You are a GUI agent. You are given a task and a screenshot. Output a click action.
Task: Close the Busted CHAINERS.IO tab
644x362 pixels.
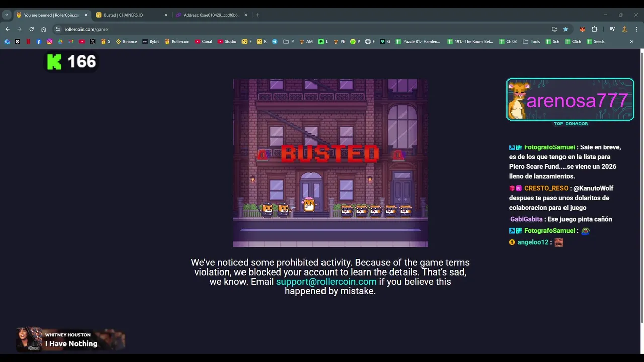point(166,15)
